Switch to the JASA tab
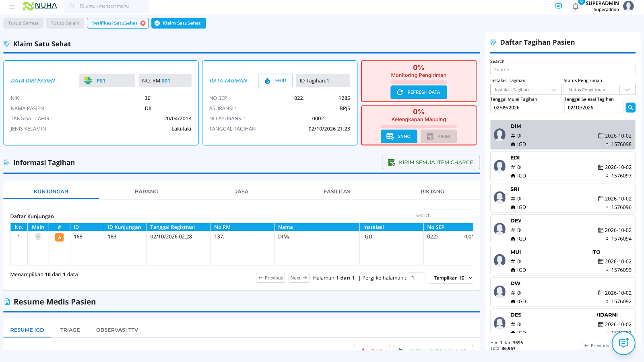 coord(242,191)
